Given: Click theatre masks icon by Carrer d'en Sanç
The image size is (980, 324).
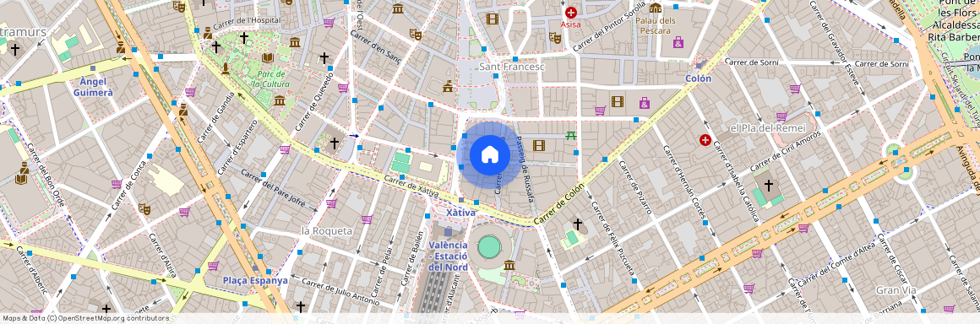Looking at the screenshot, I should tap(415, 34).
